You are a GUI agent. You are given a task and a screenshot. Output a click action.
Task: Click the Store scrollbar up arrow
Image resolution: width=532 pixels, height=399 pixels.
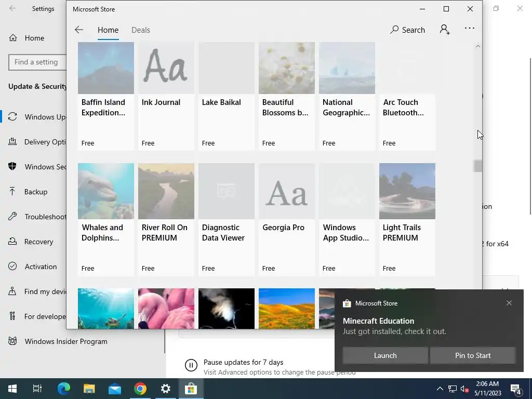pyautogui.click(x=478, y=46)
